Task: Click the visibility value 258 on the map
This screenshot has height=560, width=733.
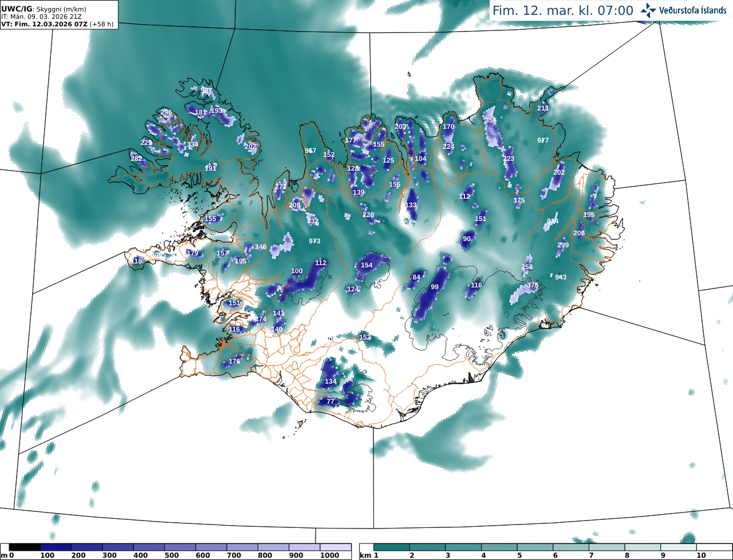Action: (527, 267)
